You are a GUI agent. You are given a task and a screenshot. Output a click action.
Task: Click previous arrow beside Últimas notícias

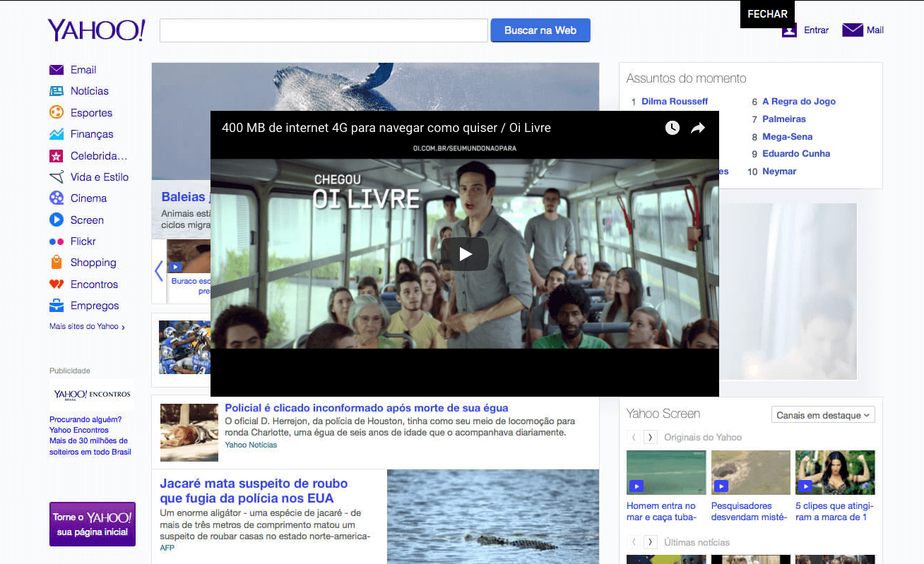pyautogui.click(x=634, y=542)
